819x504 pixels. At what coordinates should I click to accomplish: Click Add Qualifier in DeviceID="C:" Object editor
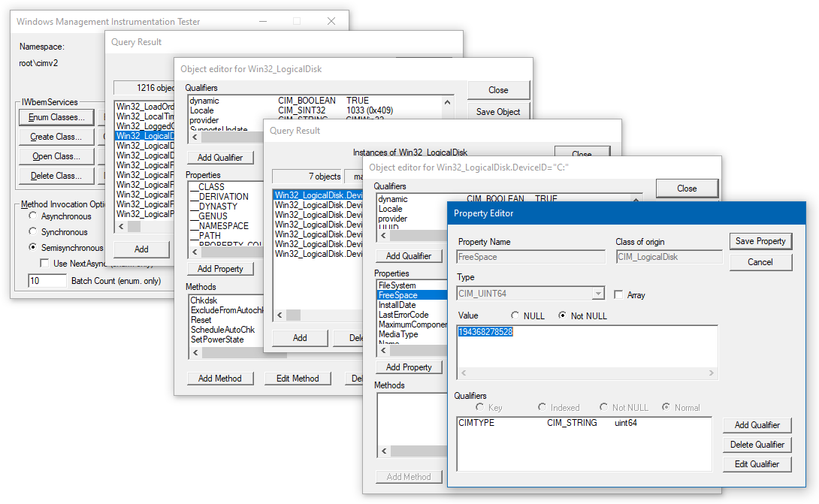point(409,256)
